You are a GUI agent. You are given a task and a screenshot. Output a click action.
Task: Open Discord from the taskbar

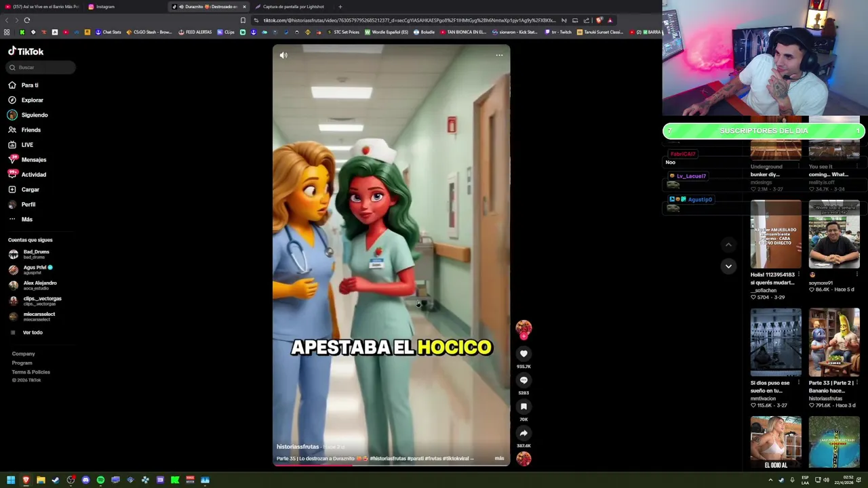tap(85, 480)
